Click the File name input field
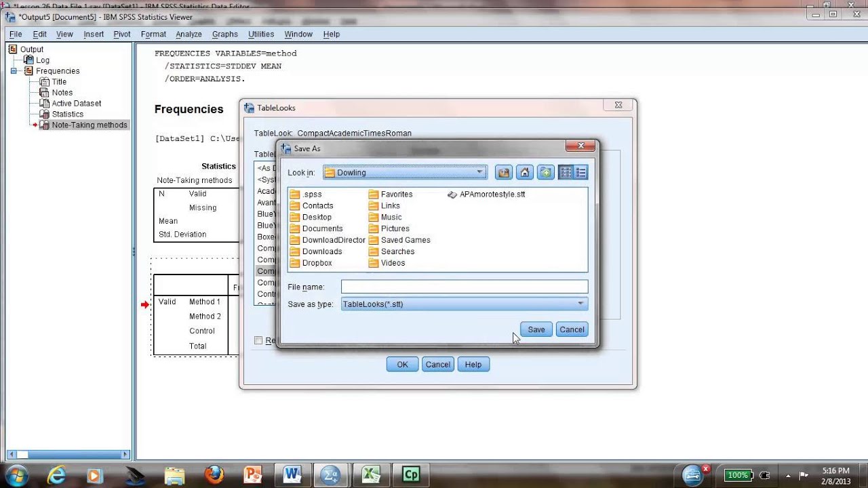This screenshot has height=488, width=868. click(465, 287)
